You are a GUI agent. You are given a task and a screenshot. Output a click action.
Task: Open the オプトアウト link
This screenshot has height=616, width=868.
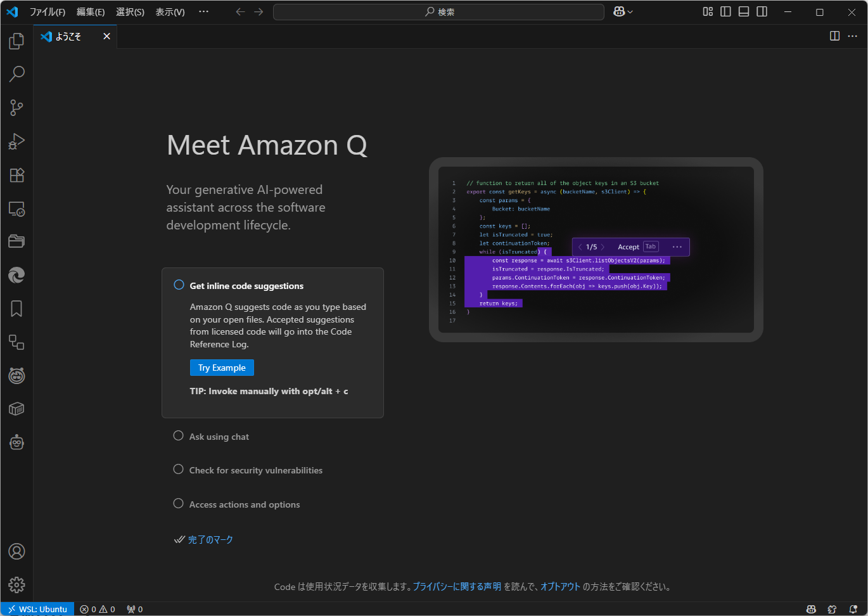(560, 587)
